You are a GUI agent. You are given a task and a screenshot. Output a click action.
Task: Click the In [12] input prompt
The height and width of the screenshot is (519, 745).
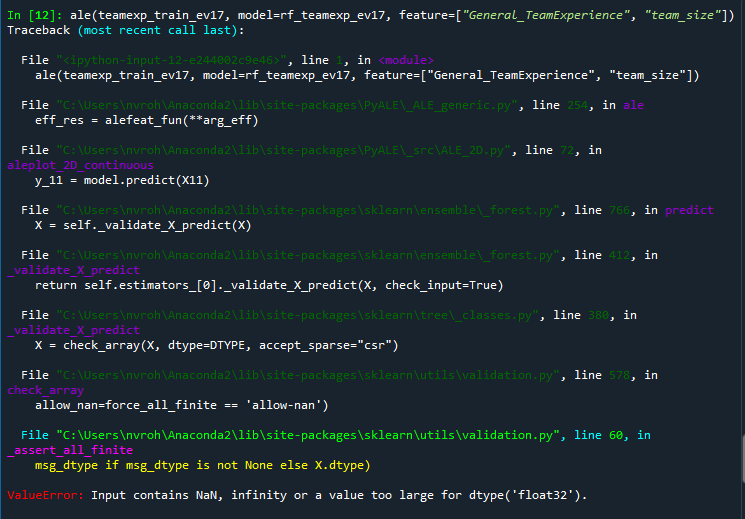[x=35, y=15]
